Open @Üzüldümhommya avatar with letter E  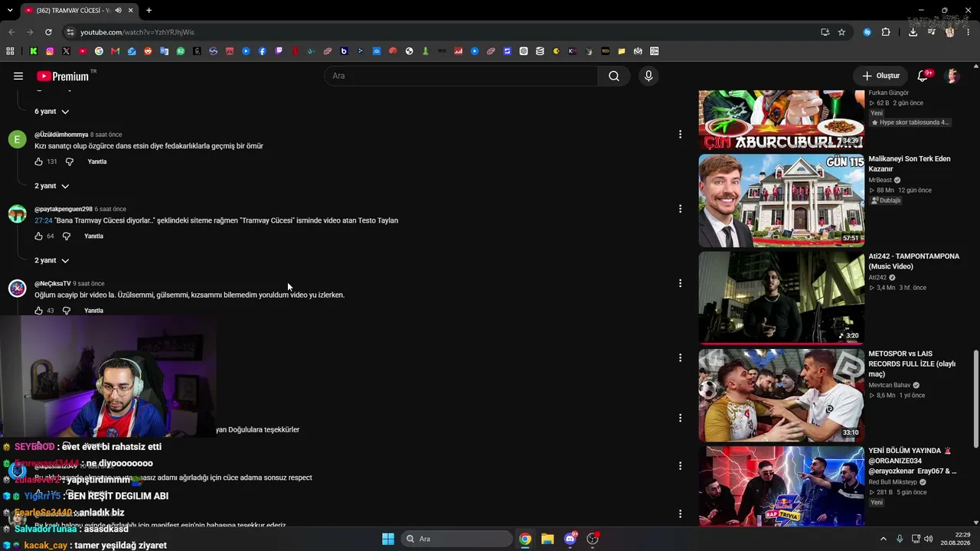pyautogui.click(x=17, y=139)
